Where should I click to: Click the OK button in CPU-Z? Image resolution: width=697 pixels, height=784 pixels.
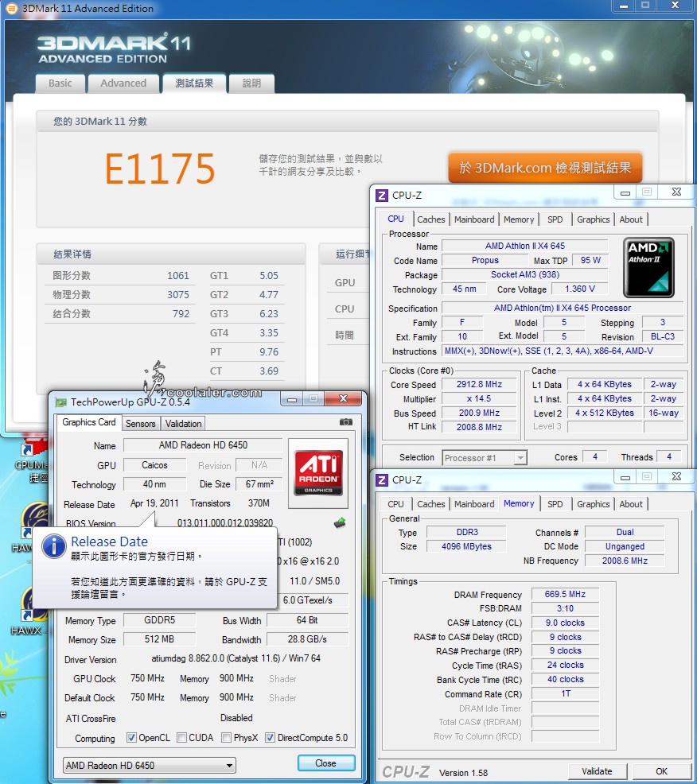(661, 771)
